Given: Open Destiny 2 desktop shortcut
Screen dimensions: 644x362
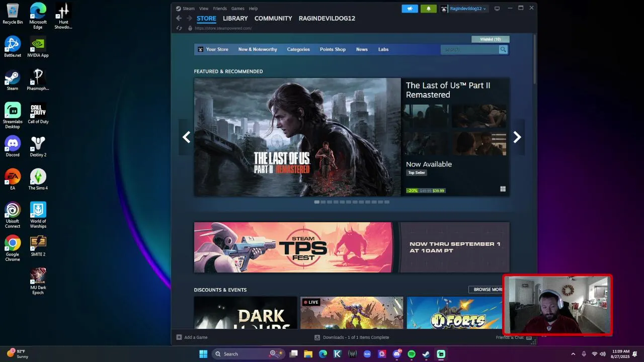Looking at the screenshot, I should [x=38, y=146].
